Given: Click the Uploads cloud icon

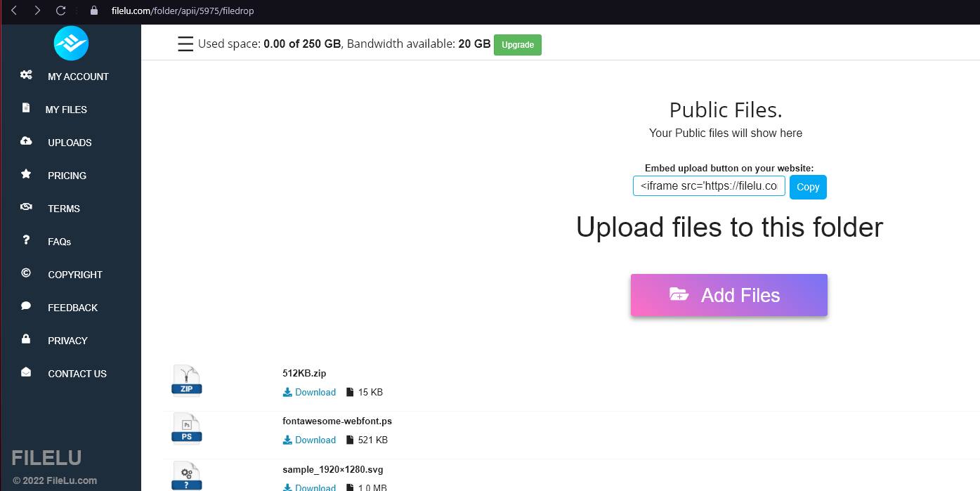Looking at the screenshot, I should point(26,141).
